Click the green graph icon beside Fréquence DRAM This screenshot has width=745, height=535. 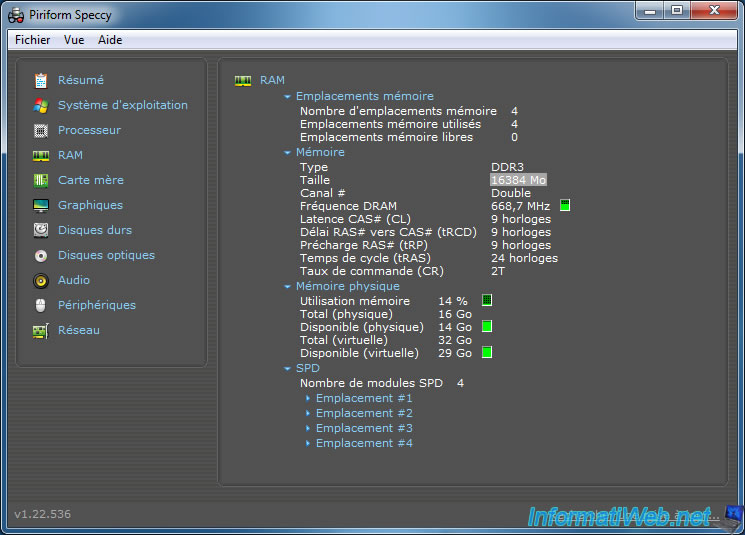tap(564, 205)
